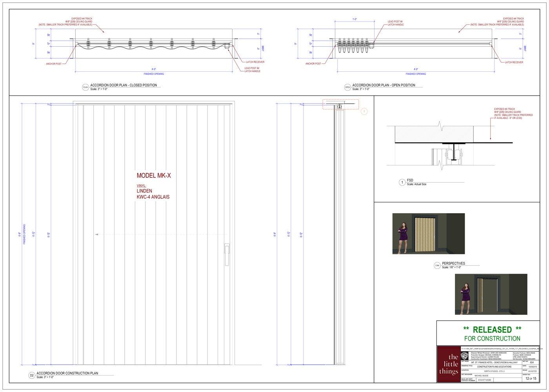Viewport: 549px width, 392px height.
Task: Click the FSD detail number 1 bubble
Action: (x=402, y=182)
